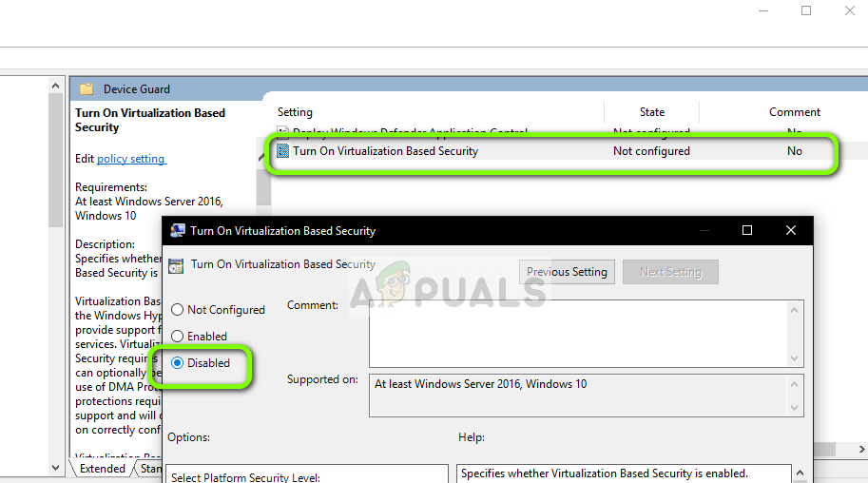Click the Device Guard header text
The height and width of the screenshot is (483, 868).
click(137, 89)
